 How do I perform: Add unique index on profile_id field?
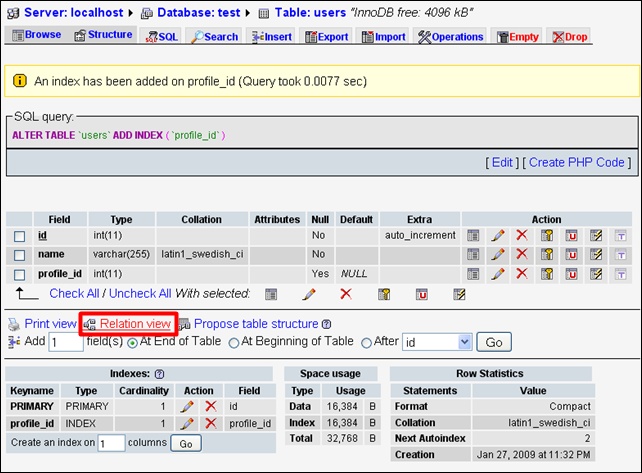(572, 274)
